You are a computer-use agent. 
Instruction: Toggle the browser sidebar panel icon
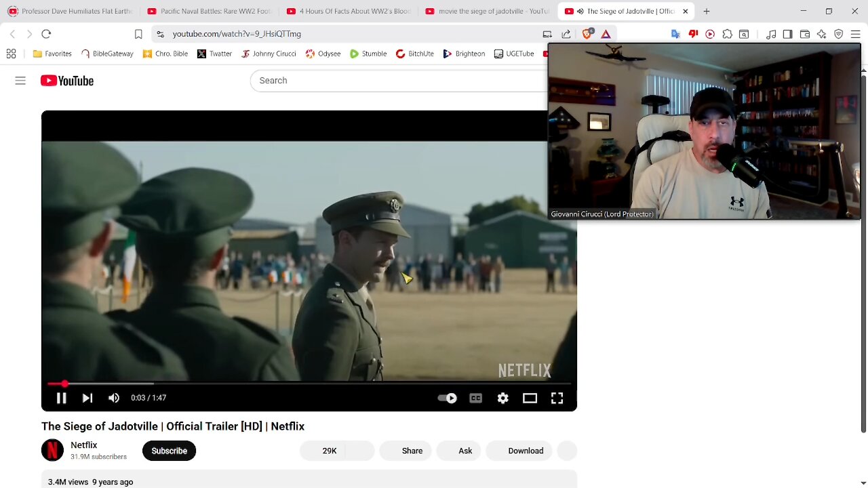(787, 34)
